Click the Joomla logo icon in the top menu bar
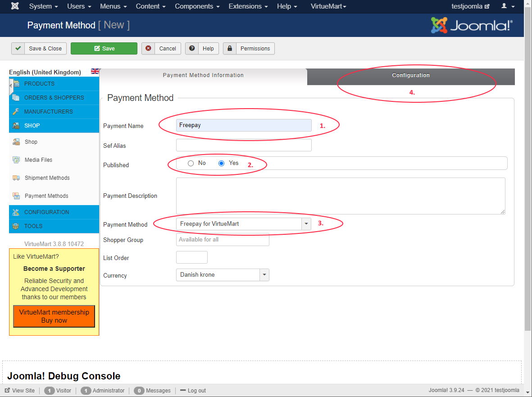The height and width of the screenshot is (397, 532). (15, 6)
